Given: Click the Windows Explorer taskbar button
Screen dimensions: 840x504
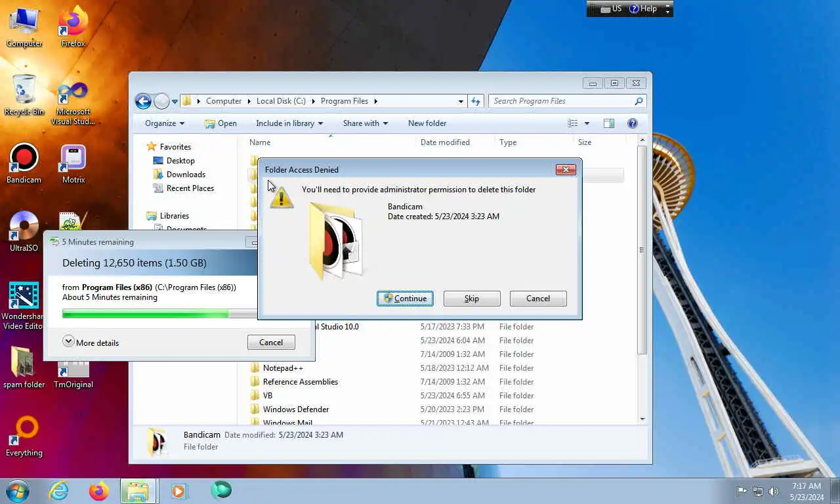Looking at the screenshot, I should pyautogui.click(x=138, y=490).
